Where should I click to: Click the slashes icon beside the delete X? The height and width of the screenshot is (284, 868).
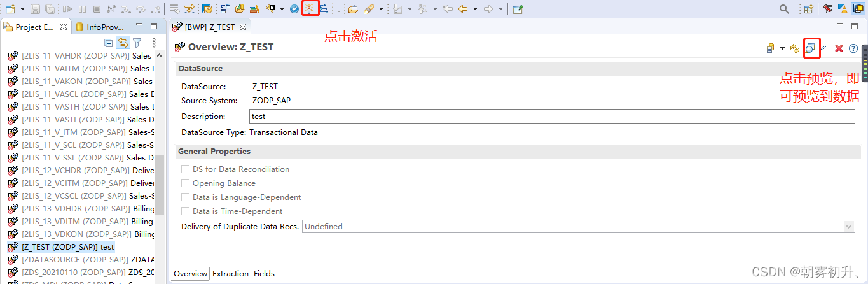(x=825, y=48)
